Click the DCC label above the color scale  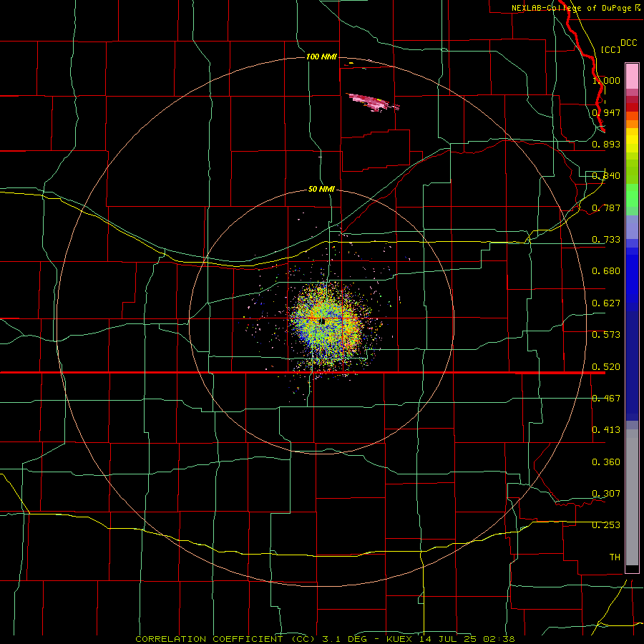(628, 43)
